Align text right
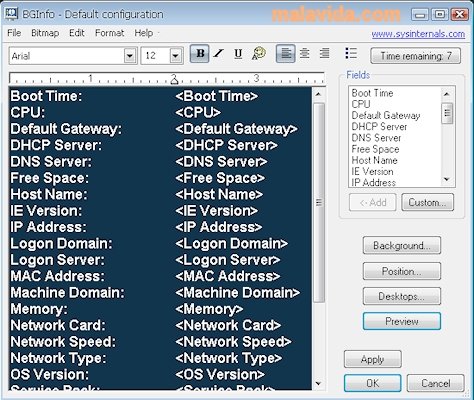 (x=324, y=54)
